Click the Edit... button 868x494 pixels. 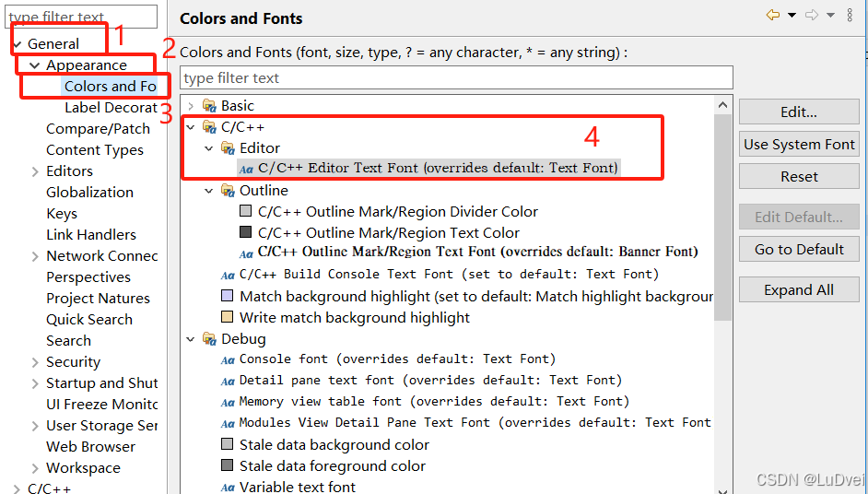799,112
